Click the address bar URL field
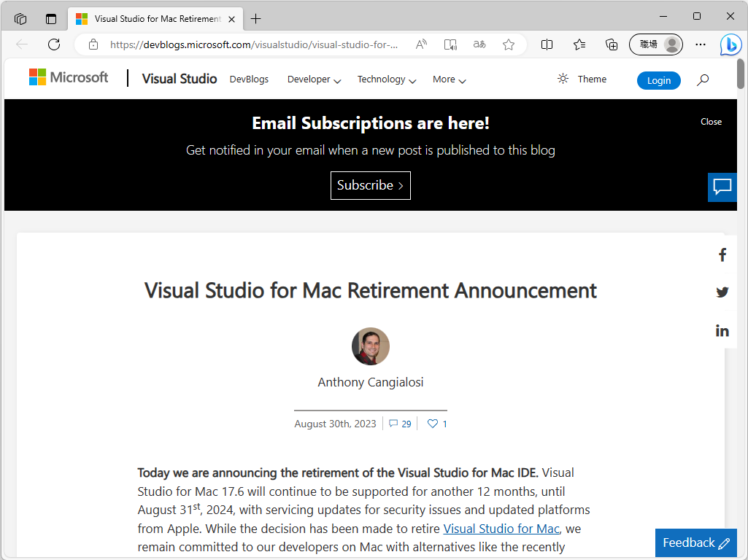This screenshot has height=560, width=748. click(x=254, y=44)
